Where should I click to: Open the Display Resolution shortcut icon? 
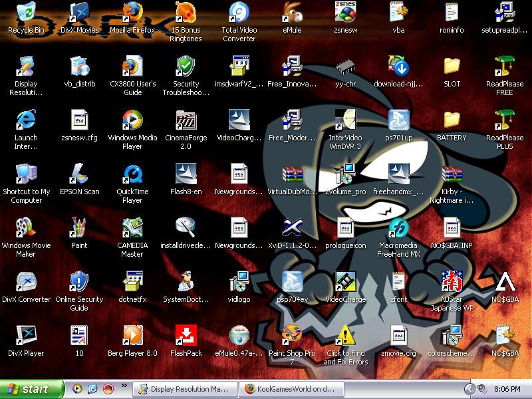(26, 66)
